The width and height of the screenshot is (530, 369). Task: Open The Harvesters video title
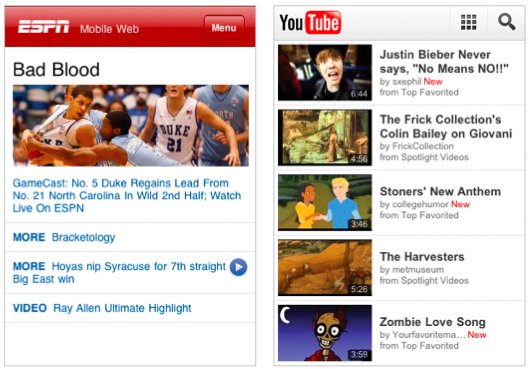click(422, 256)
